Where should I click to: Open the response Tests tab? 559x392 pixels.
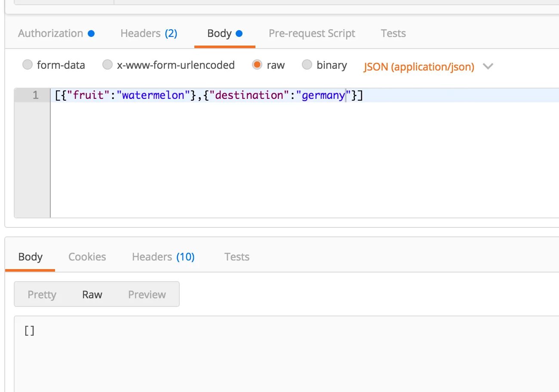coord(236,257)
